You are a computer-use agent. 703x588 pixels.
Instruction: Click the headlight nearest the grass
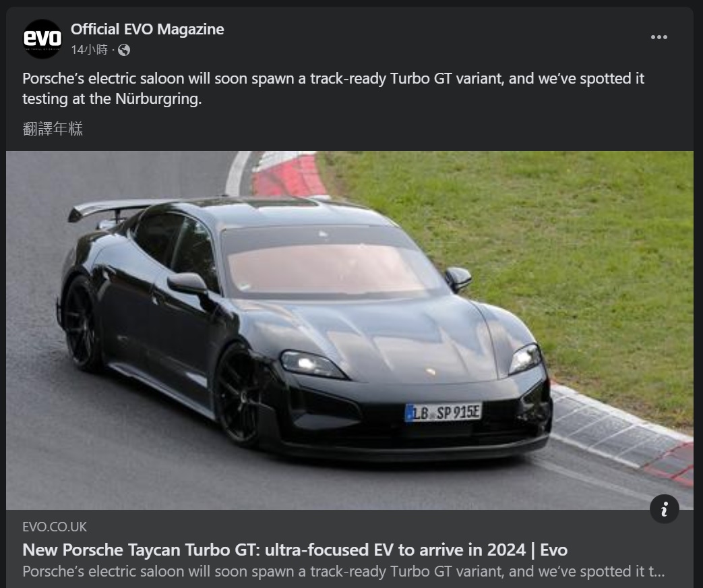point(524,359)
